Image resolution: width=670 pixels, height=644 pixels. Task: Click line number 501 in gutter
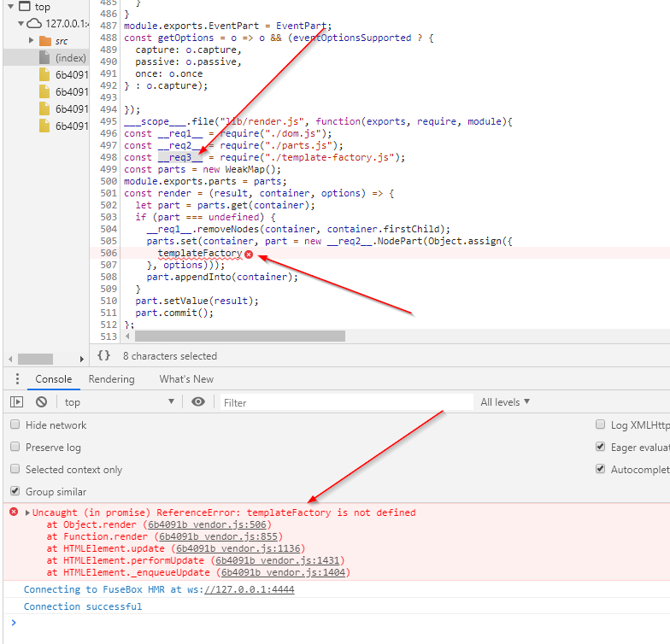pos(109,193)
